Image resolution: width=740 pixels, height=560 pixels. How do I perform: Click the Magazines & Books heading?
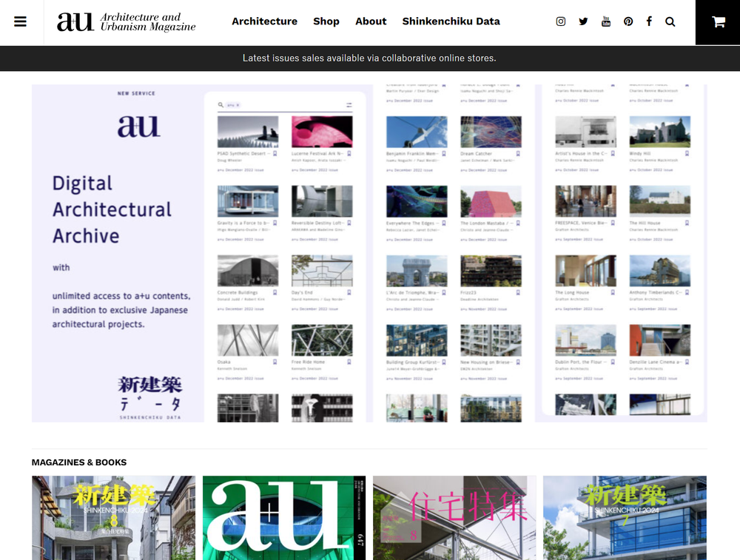click(x=79, y=462)
